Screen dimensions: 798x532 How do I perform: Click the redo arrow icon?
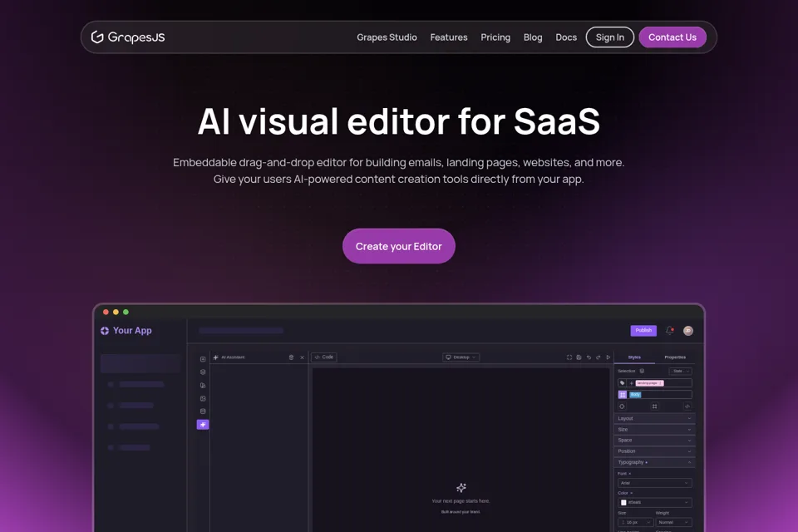pyautogui.click(x=598, y=357)
